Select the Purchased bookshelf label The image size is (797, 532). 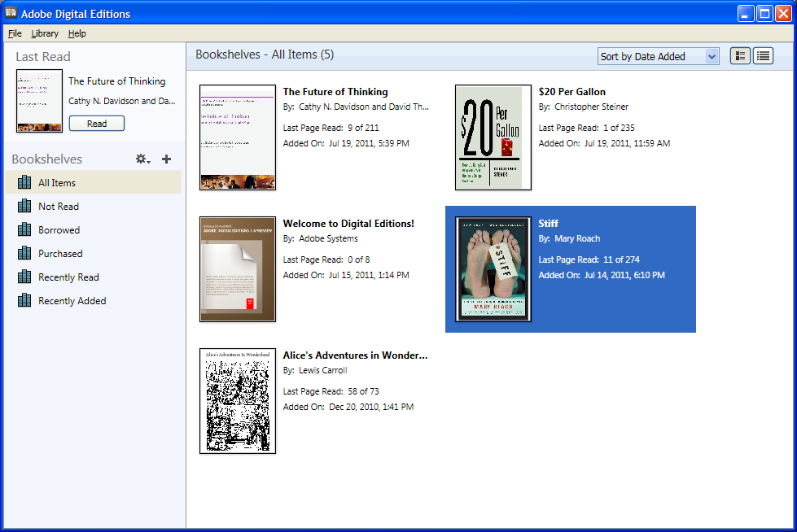(x=60, y=254)
